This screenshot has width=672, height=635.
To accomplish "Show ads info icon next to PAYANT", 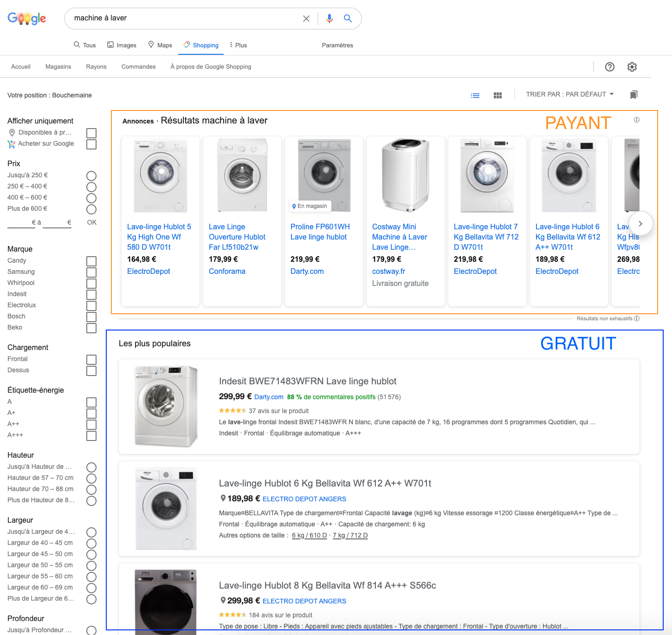I will tap(637, 120).
